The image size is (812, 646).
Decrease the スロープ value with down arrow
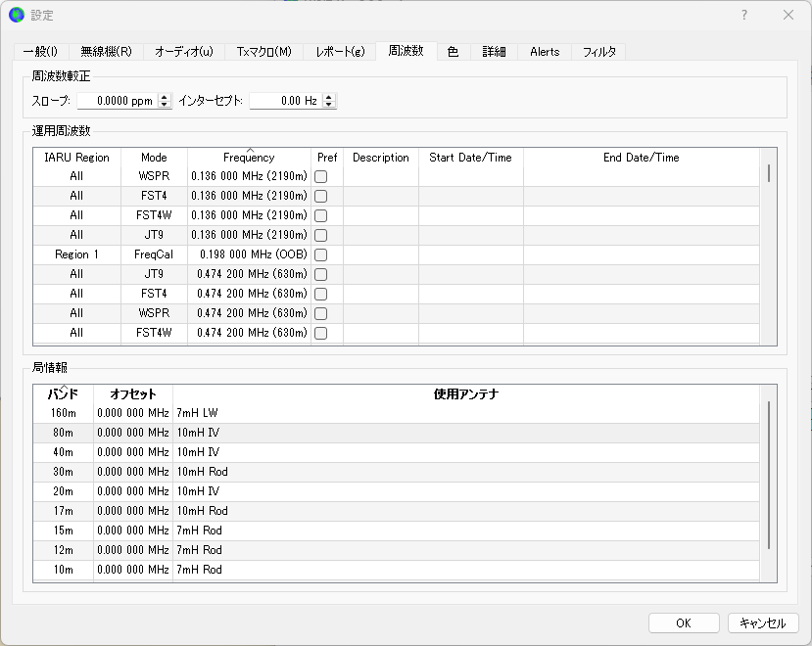point(165,105)
